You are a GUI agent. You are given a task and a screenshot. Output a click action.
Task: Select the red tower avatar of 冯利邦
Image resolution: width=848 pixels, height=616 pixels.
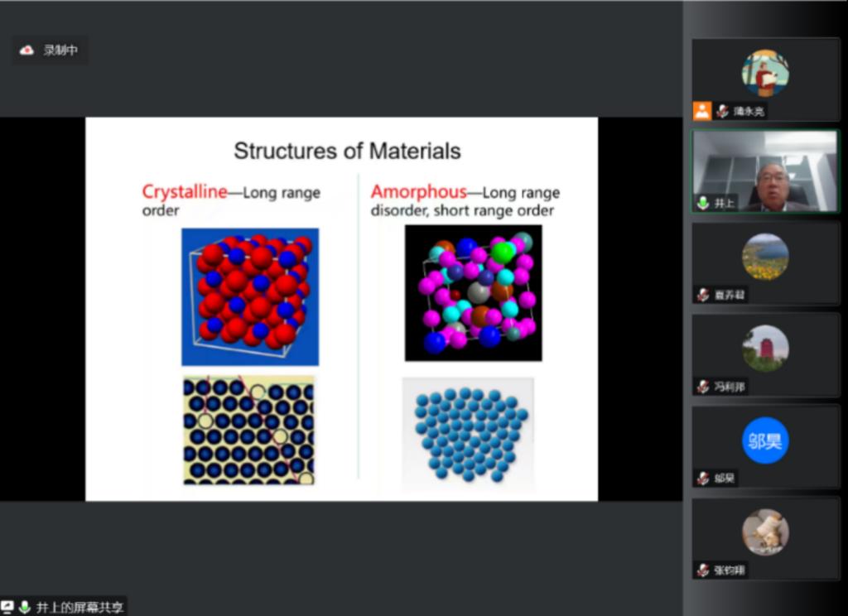(765, 348)
